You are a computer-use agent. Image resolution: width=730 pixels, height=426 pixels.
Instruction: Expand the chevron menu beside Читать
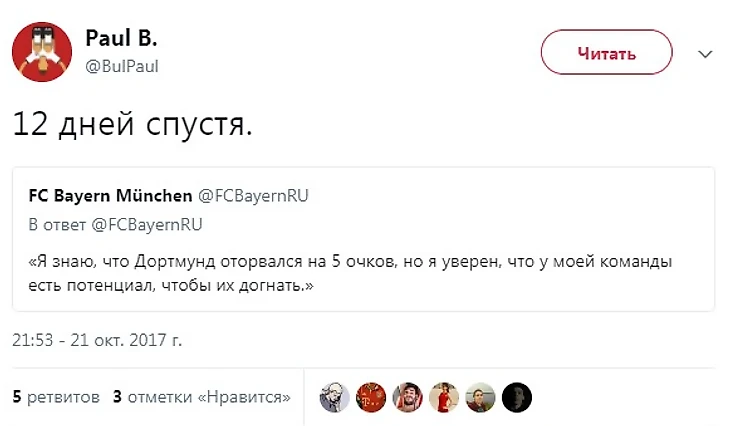[705, 53]
